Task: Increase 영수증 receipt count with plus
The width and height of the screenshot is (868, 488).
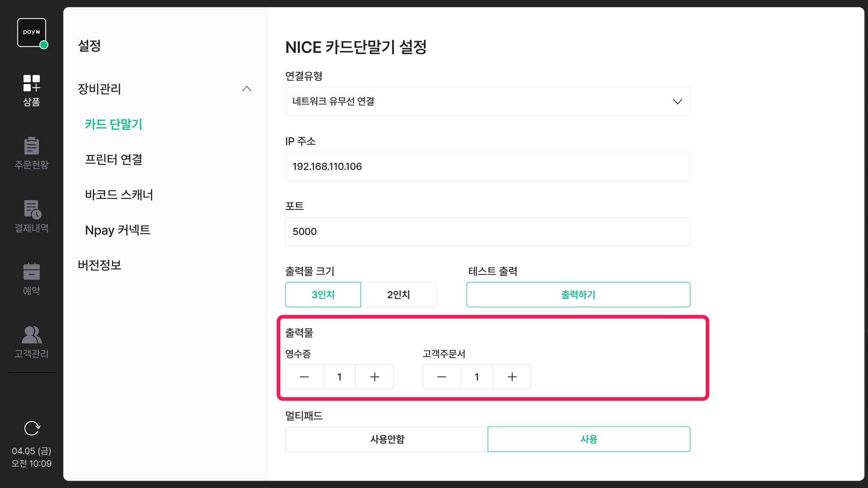Action: point(374,377)
